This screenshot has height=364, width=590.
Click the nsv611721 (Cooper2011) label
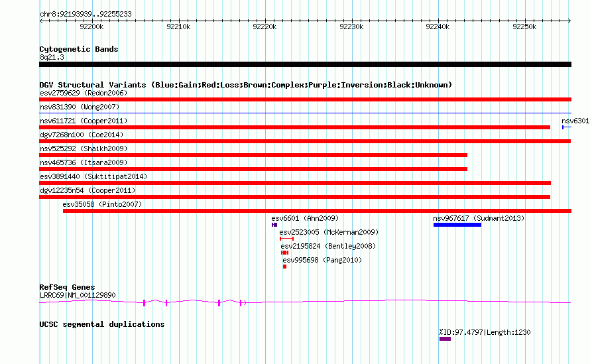[x=84, y=121]
